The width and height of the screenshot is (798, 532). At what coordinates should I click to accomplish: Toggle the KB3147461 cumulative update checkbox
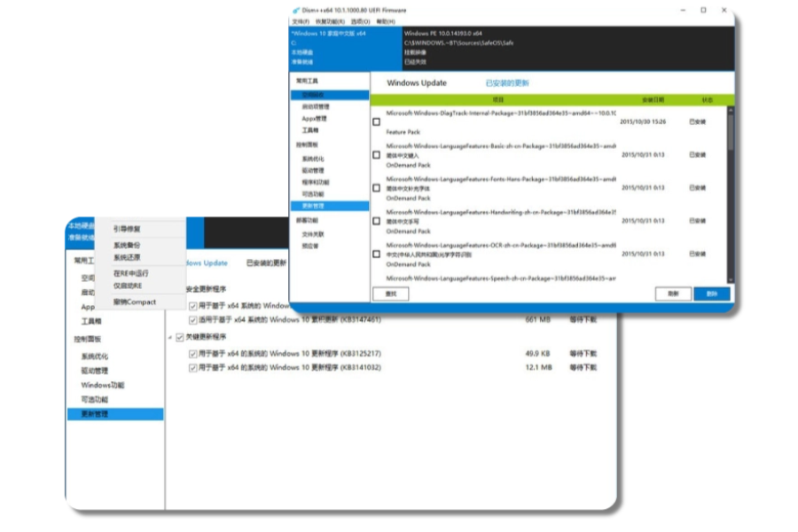[x=192, y=320]
